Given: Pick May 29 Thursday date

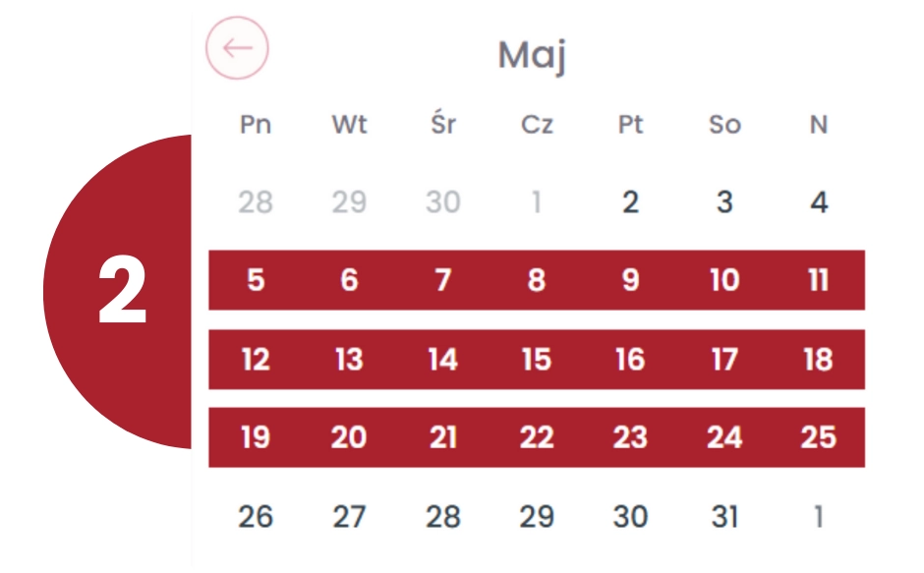Looking at the screenshot, I should pyautogui.click(x=537, y=517).
